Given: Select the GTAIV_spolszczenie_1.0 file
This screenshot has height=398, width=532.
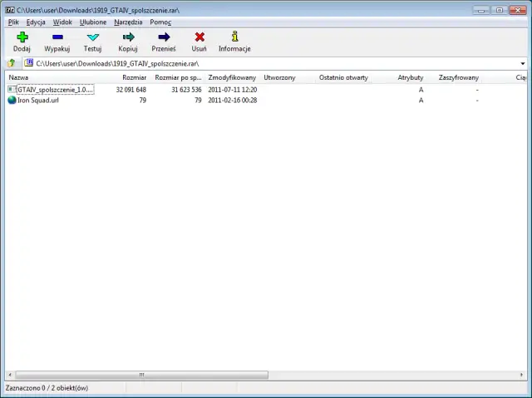Looking at the screenshot, I should pos(55,89).
